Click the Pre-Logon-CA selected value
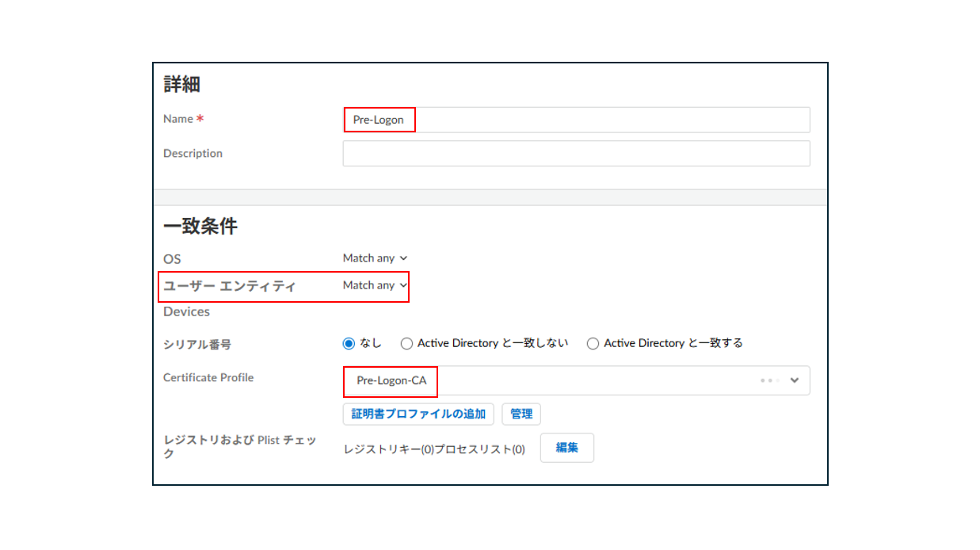The height and width of the screenshot is (550, 980). tap(391, 381)
